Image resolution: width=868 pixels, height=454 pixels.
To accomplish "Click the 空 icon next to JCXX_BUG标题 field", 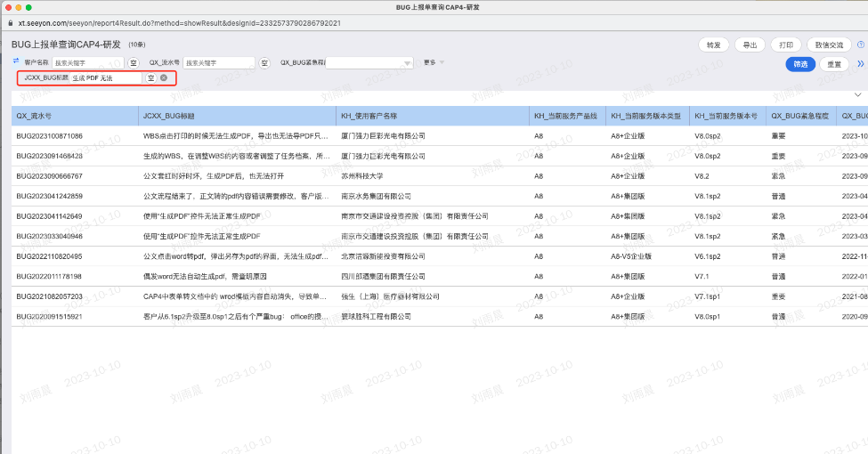I will point(150,78).
